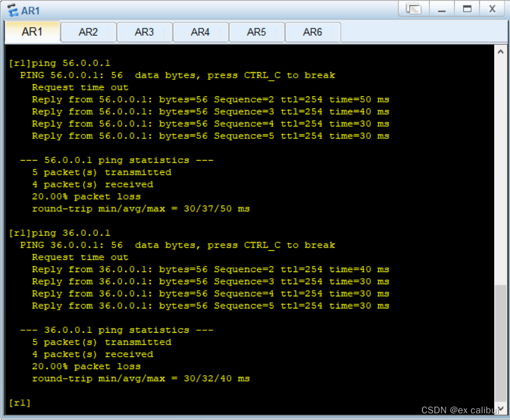Viewport: 510px width, 420px height.
Task: Close the AR1 window with X
Action: pyautogui.click(x=492, y=8)
